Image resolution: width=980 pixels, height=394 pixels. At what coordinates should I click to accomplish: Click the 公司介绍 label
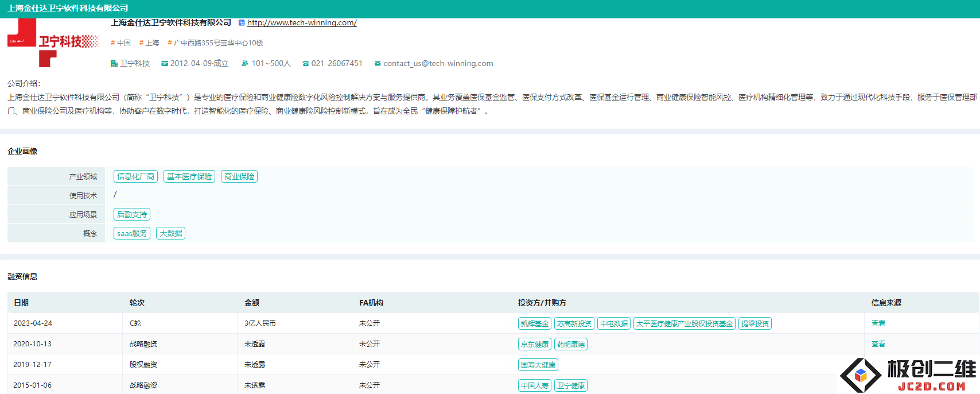pos(24,83)
